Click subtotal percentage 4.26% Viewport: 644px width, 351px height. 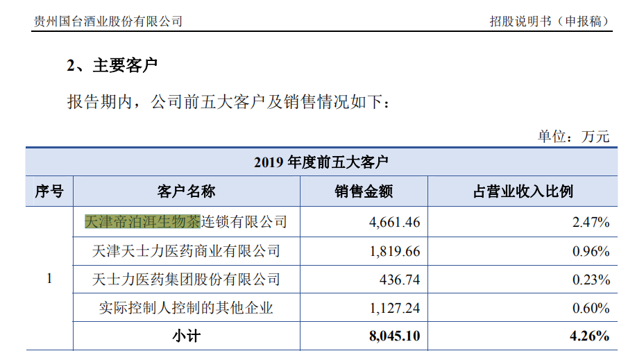[589, 336]
